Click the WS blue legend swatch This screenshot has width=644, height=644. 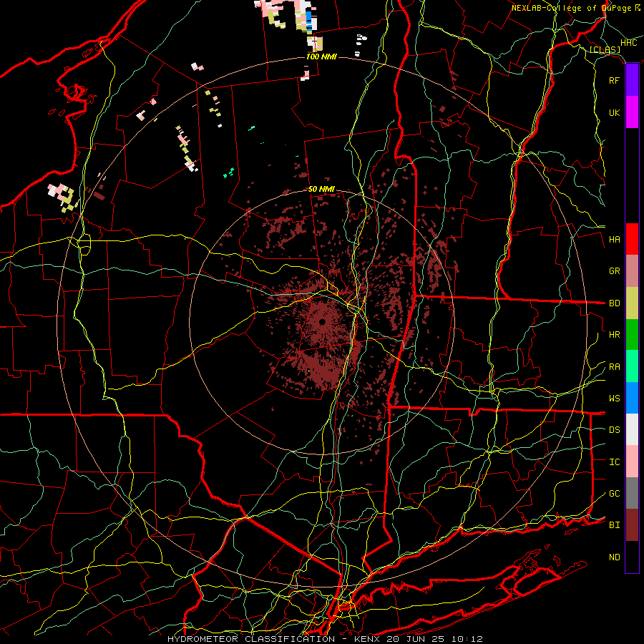pyautogui.click(x=632, y=398)
